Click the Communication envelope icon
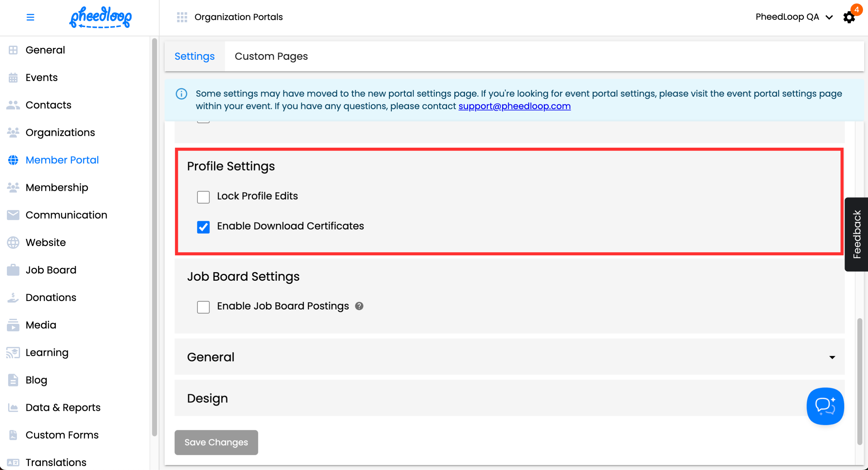868x470 pixels. coord(13,215)
